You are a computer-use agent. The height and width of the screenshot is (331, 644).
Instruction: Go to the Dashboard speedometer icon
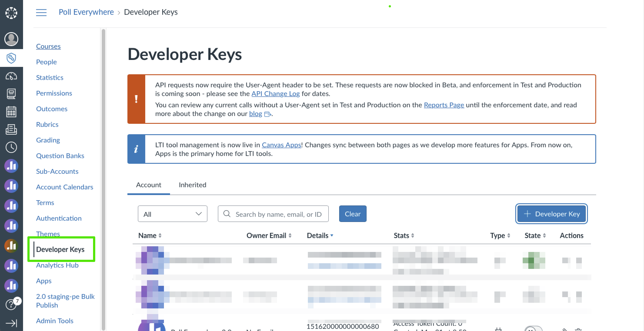click(x=11, y=76)
